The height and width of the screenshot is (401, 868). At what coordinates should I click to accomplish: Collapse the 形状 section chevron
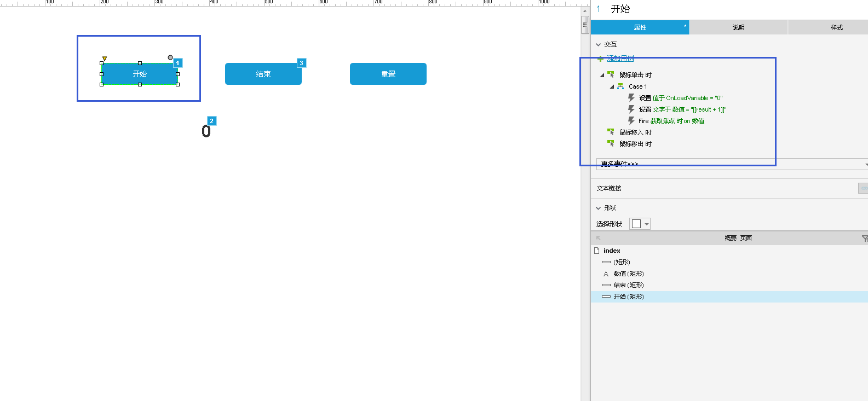pyautogui.click(x=599, y=208)
